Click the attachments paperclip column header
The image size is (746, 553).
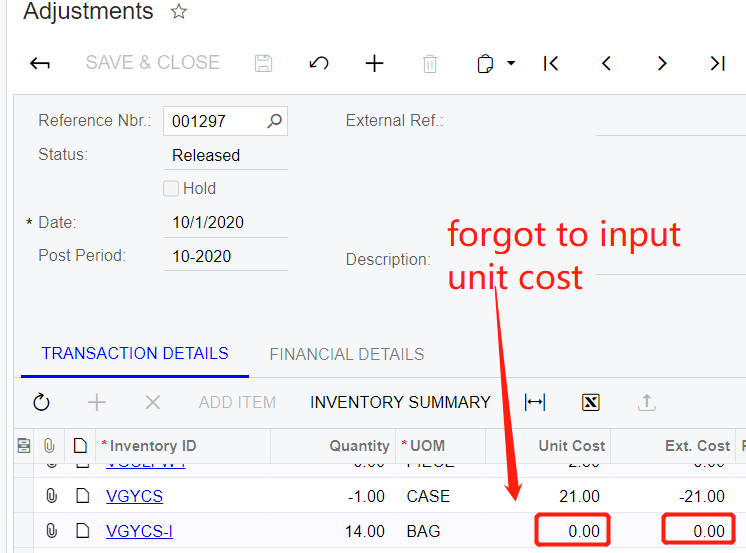[x=49, y=446]
